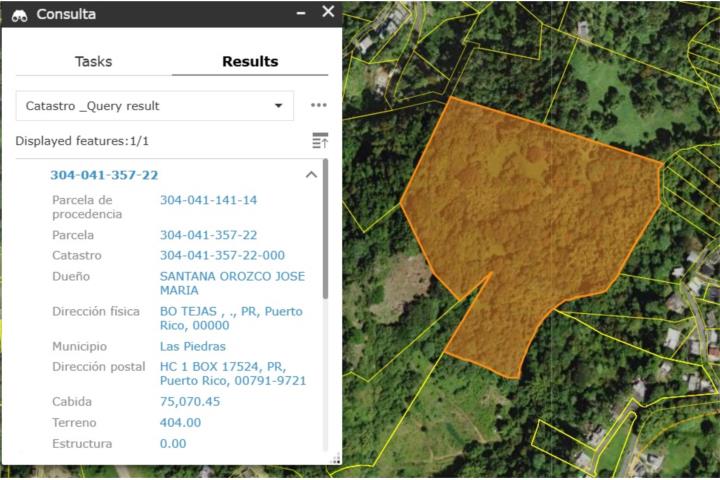Click the panel resize handle corner
The image size is (720, 480).
tap(337, 458)
